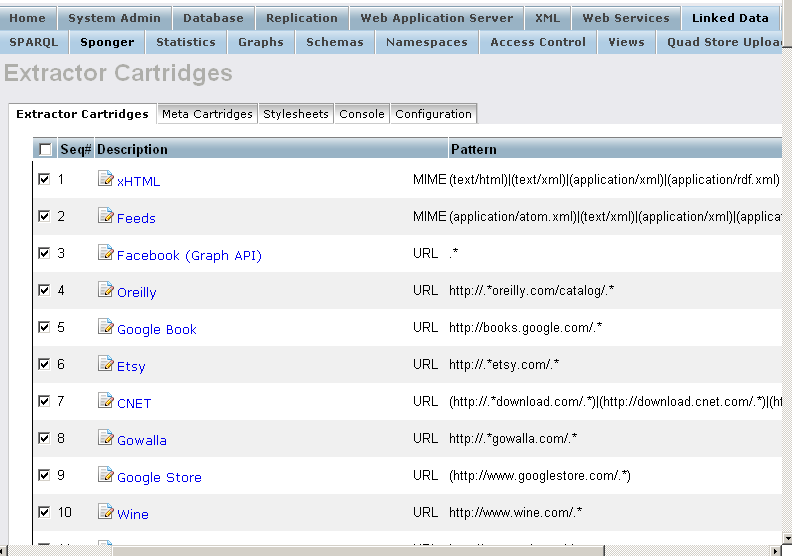The image size is (792, 556).
Task: Click the edit icon beside Etsy
Action: coord(106,365)
